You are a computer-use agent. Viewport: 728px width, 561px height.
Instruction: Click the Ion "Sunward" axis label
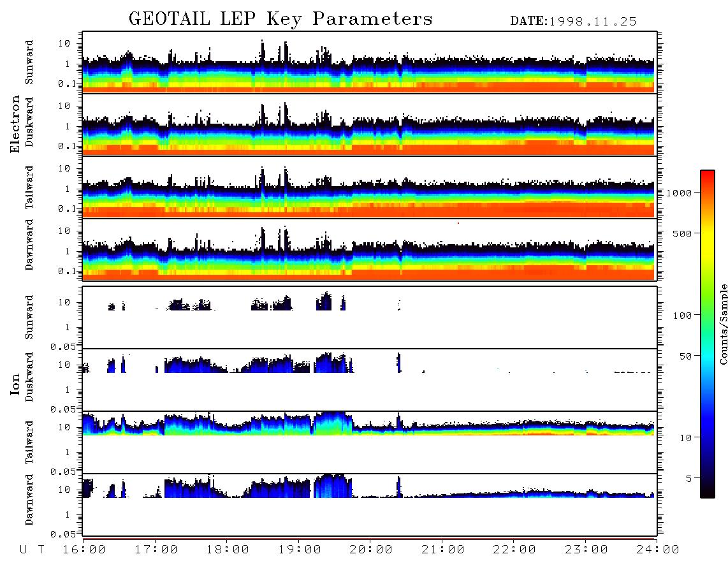[29, 317]
